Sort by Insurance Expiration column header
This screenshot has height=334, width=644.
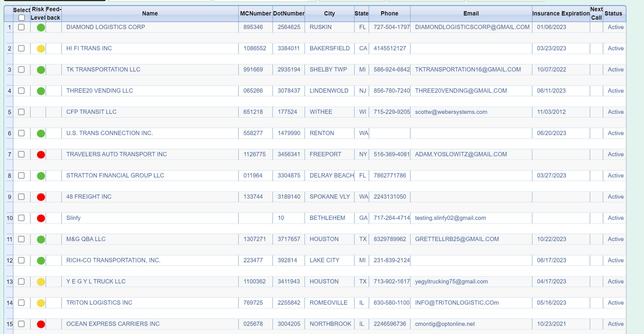[561, 13]
